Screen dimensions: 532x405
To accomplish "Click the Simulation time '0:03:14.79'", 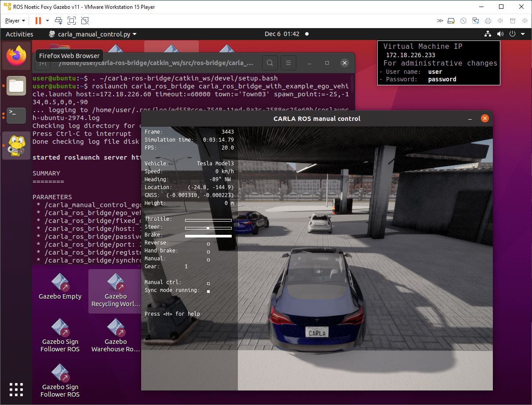I will [x=219, y=140].
